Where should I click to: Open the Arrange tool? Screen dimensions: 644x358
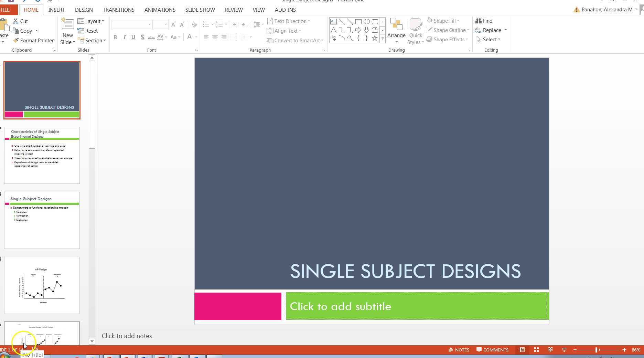coord(396,31)
